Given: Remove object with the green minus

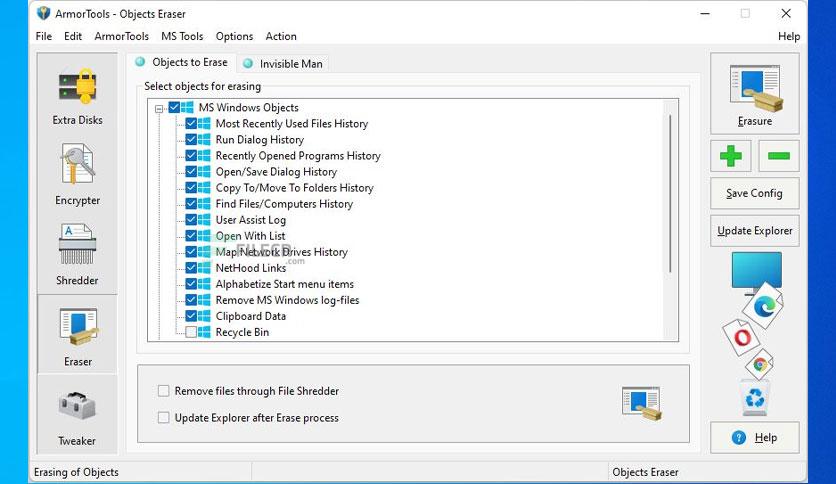Looking at the screenshot, I should click(778, 156).
